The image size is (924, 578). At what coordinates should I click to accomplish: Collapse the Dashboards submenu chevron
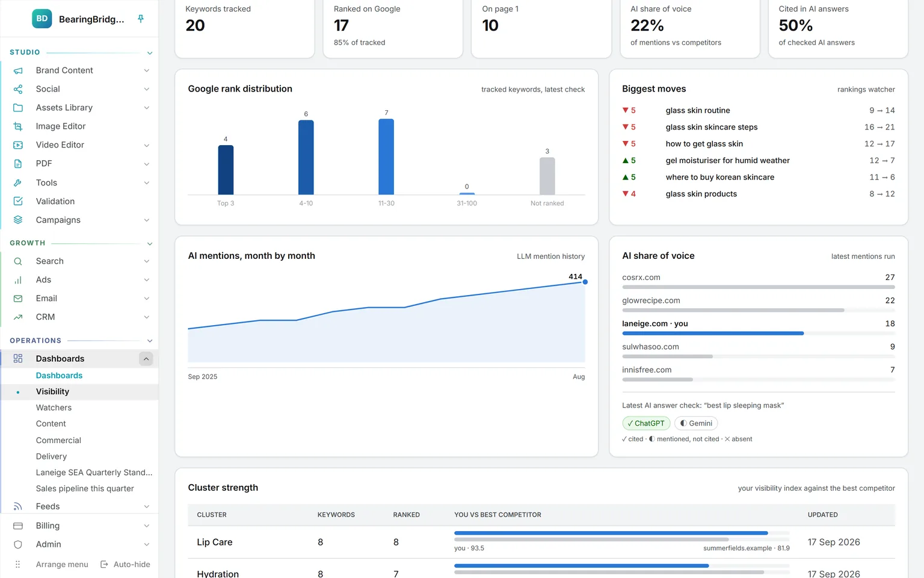(146, 359)
